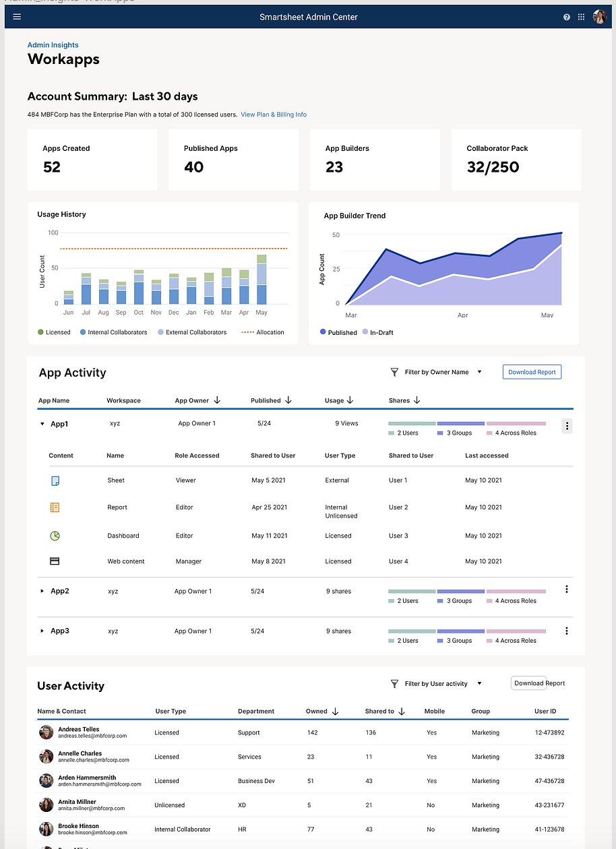Click the filter funnel icon in App Activity
Viewport: 616px width, 849px height.
(394, 372)
